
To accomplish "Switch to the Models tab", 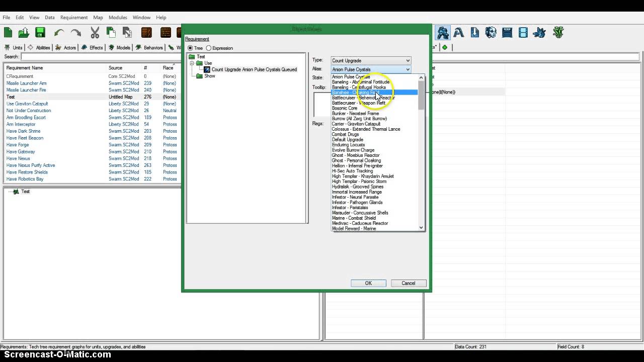I will (119, 48).
